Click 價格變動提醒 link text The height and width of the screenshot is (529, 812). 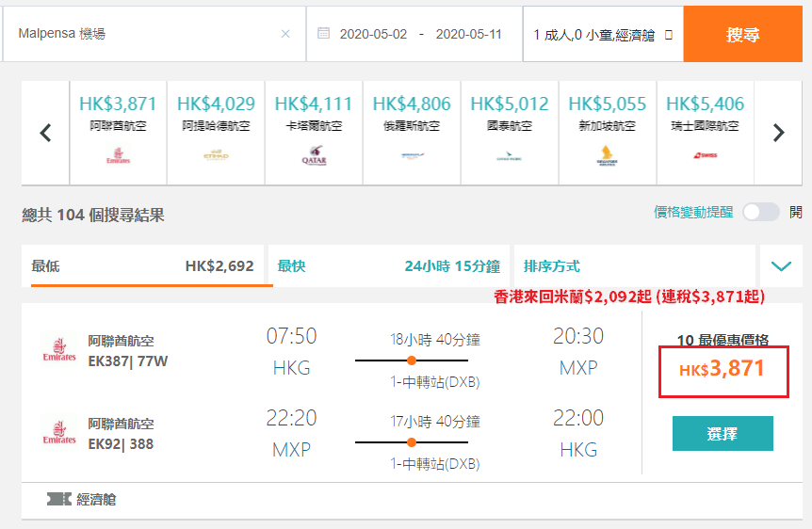pos(693,212)
